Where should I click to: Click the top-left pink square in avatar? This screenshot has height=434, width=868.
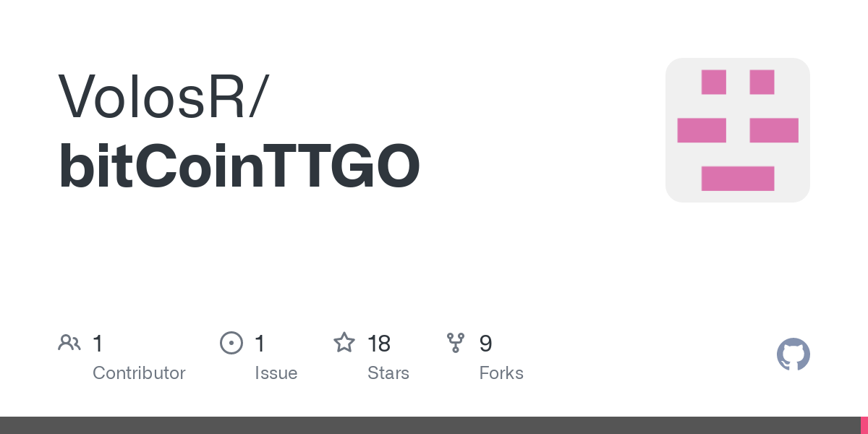pos(714,82)
